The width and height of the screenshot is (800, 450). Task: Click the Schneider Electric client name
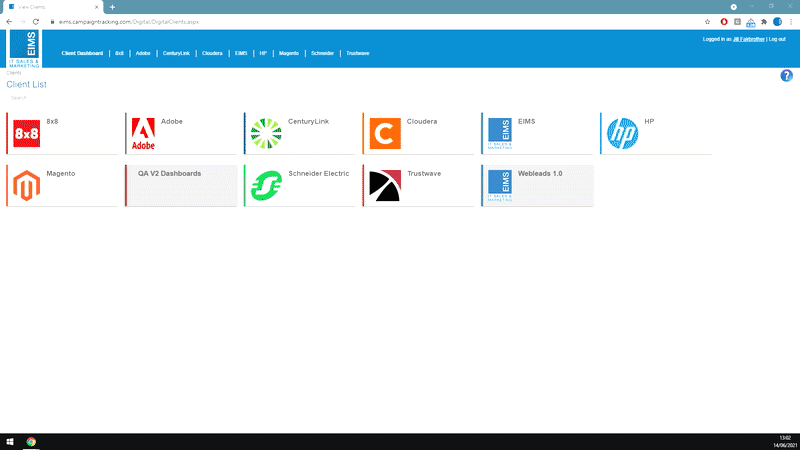point(318,173)
